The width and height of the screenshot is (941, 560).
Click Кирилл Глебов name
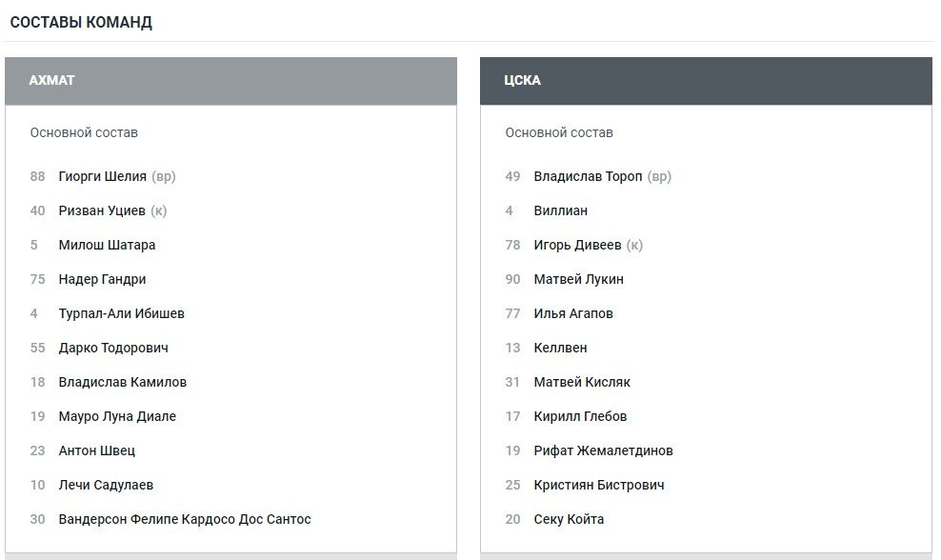click(580, 416)
